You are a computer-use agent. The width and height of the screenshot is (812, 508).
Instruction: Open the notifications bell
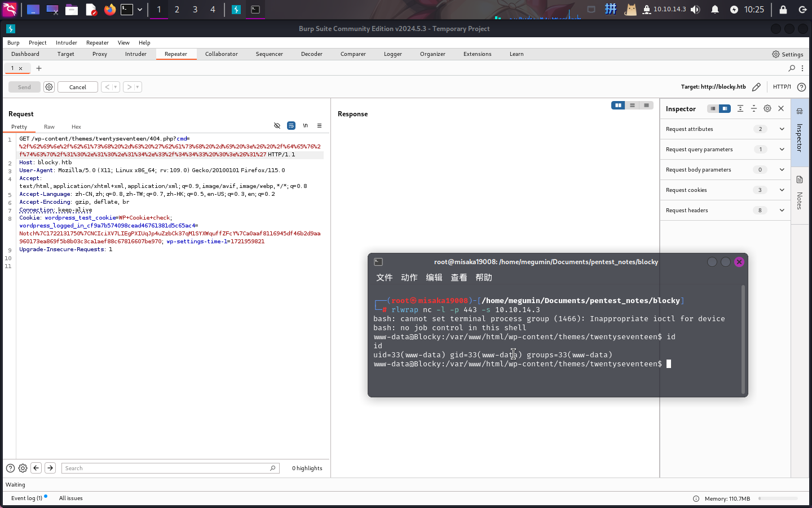715,9
